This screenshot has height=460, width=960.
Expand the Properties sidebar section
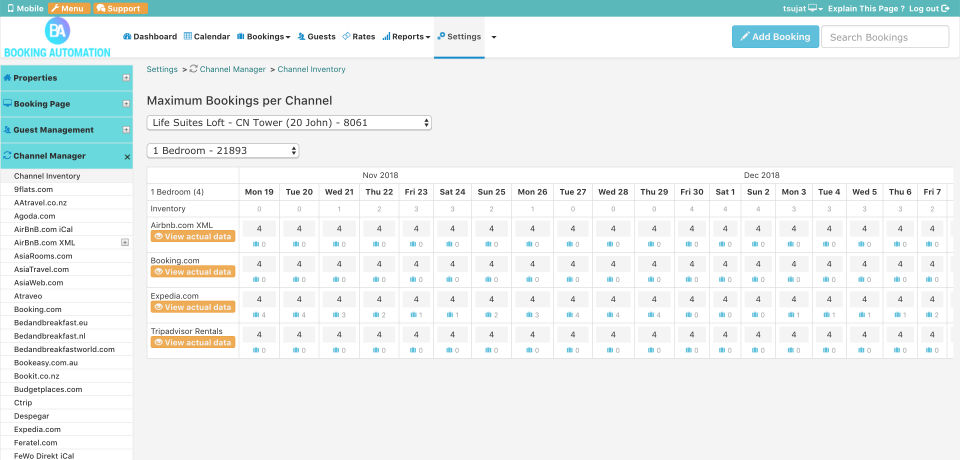126,78
